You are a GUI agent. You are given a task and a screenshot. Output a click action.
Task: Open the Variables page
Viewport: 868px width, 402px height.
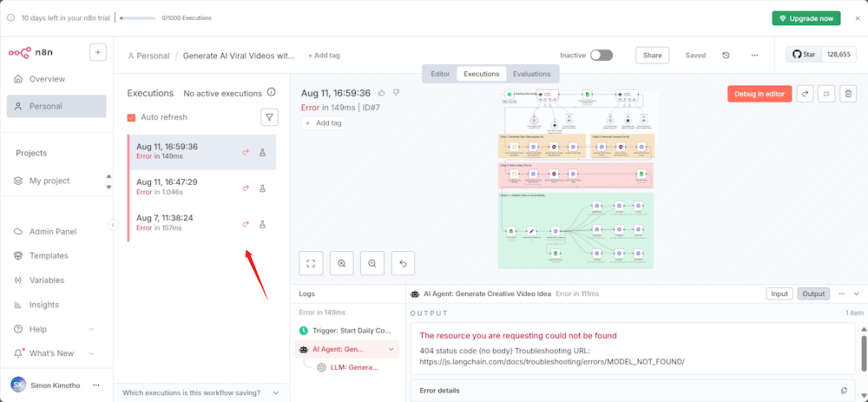click(x=47, y=280)
